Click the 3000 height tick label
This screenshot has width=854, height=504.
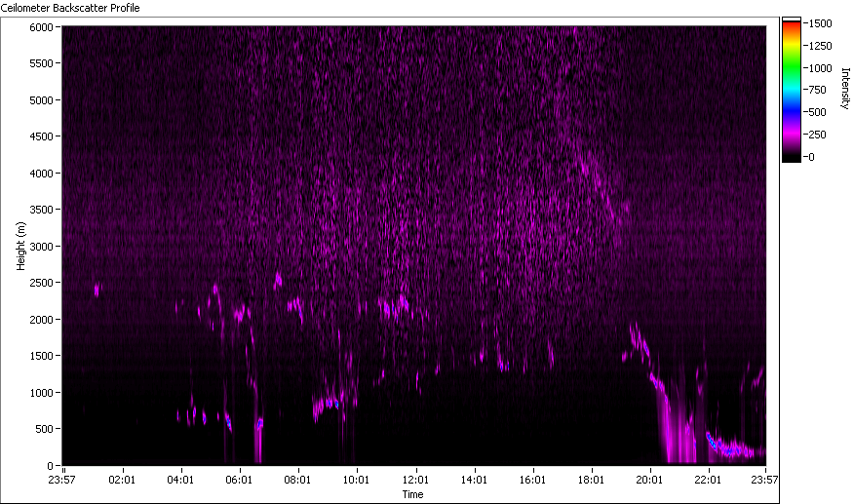41,247
